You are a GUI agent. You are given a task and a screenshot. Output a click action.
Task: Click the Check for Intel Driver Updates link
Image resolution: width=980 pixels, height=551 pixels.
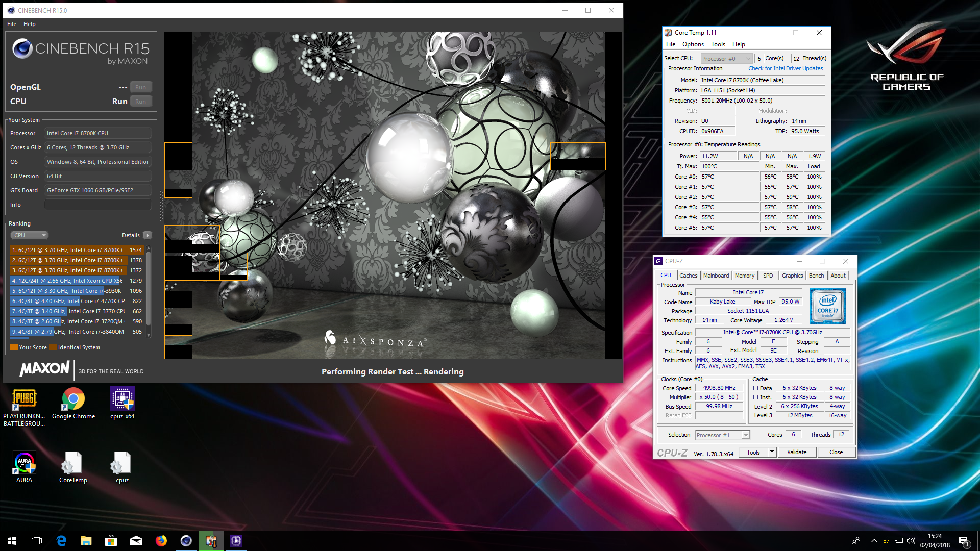tap(786, 68)
